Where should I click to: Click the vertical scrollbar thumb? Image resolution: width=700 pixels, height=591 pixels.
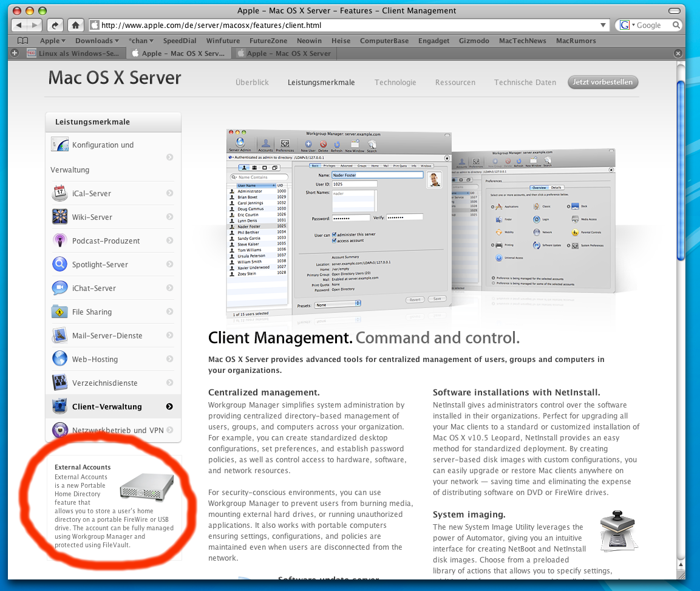click(681, 171)
